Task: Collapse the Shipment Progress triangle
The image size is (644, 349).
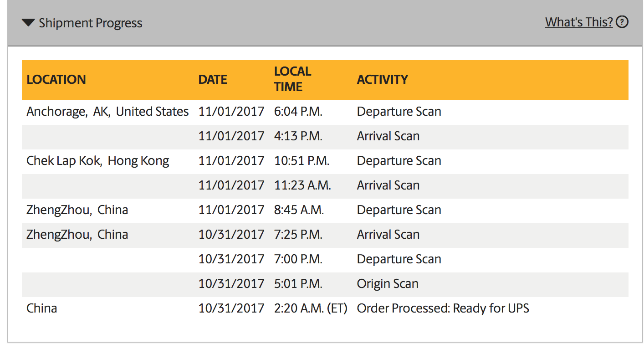Action: point(28,23)
